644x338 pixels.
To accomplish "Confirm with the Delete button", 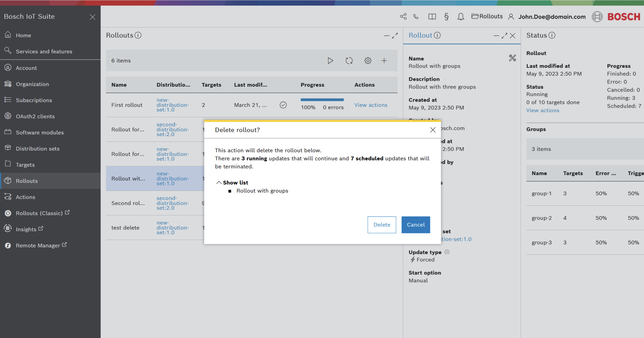I will click(382, 225).
